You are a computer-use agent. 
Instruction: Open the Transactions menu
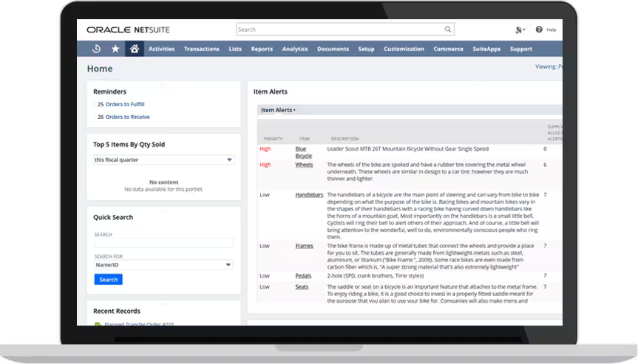[201, 49]
